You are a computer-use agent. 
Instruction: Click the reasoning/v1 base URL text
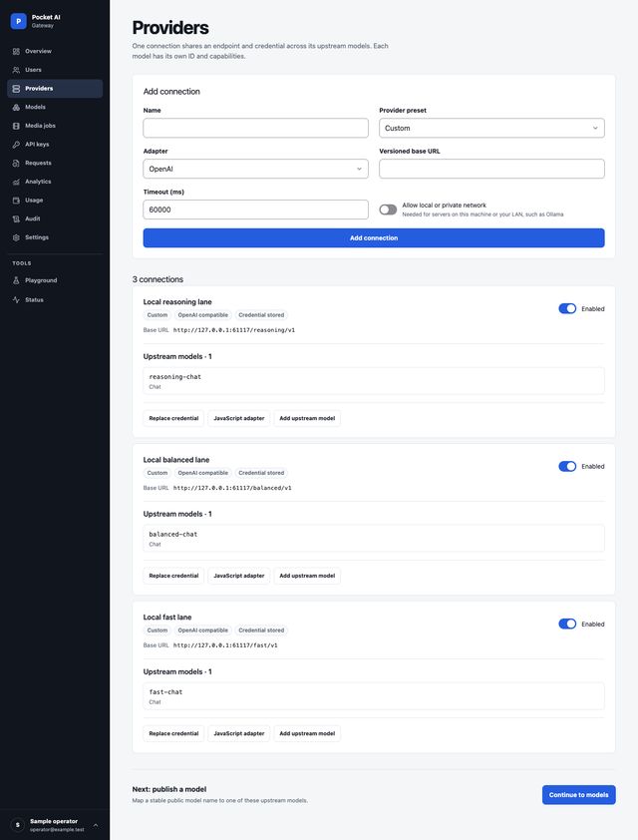(x=234, y=330)
